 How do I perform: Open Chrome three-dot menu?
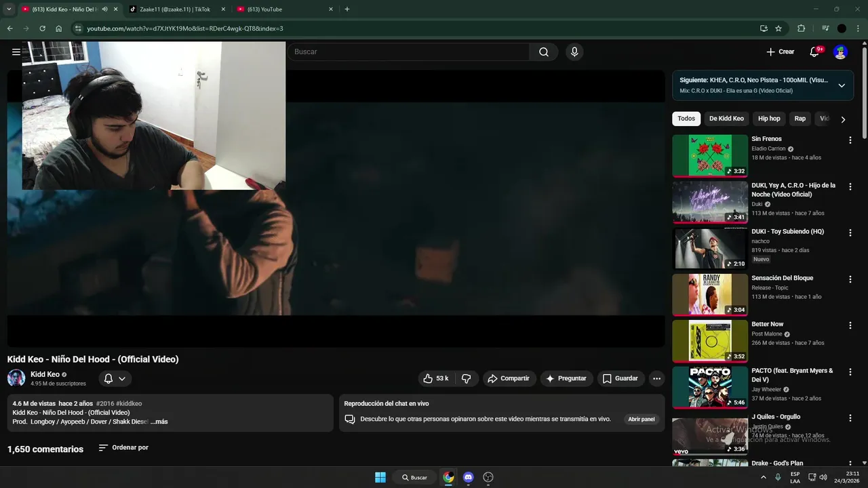coord(859,28)
